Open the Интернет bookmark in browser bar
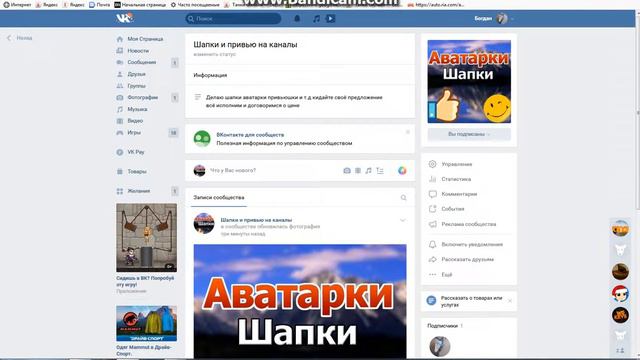Viewport: 640px width, 360px height. pos(17,4)
